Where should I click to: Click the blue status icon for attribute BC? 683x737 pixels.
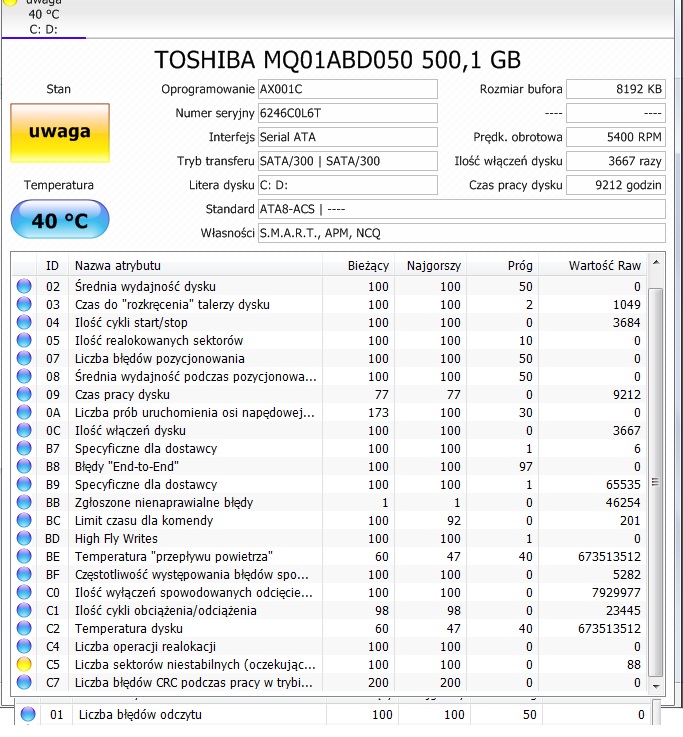tap(24, 520)
